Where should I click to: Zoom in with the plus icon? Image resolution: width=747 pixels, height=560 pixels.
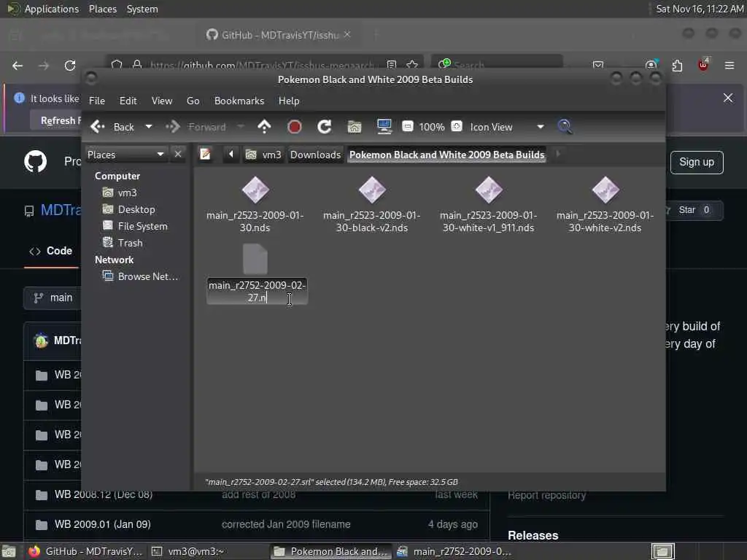(457, 127)
